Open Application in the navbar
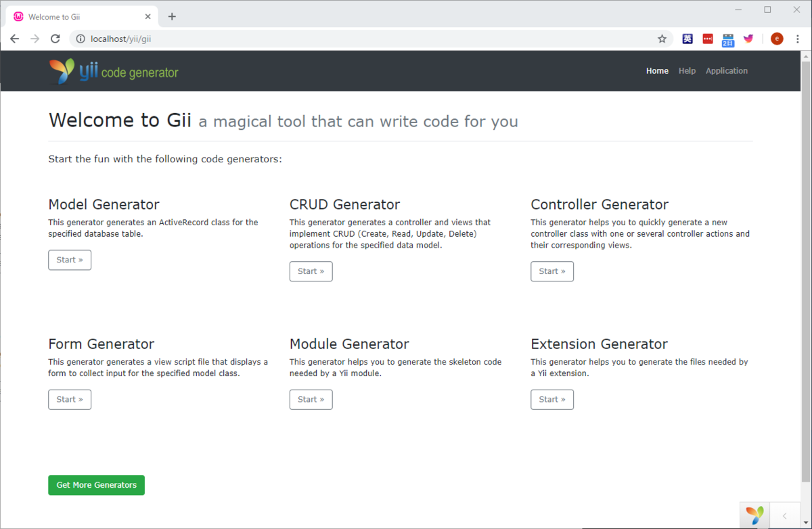The image size is (812, 529). point(727,70)
